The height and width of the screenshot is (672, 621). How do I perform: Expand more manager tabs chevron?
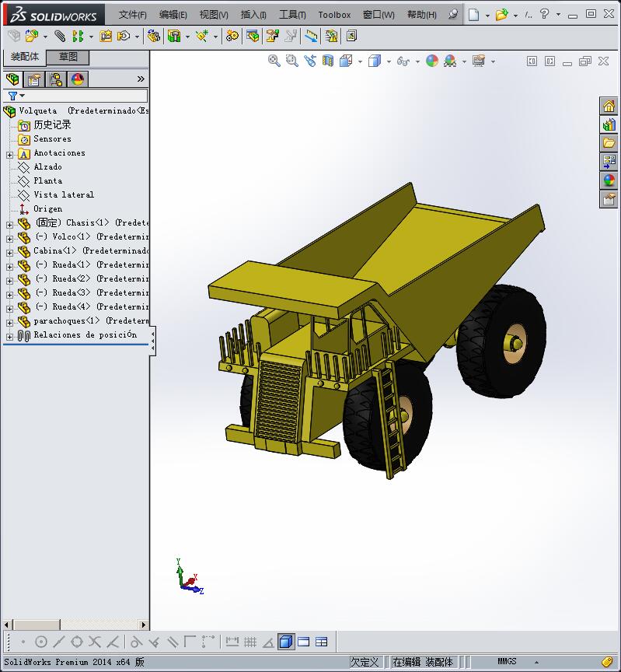[141, 79]
